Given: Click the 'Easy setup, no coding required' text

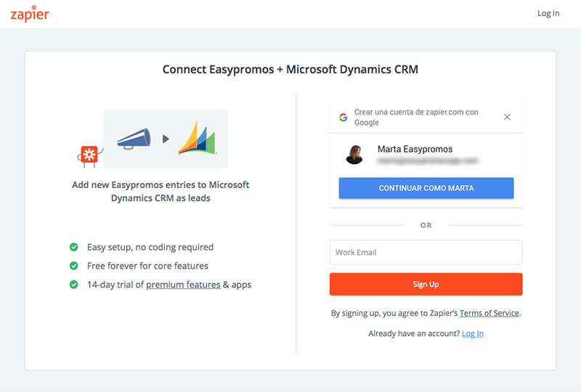Looking at the screenshot, I should pos(150,247).
